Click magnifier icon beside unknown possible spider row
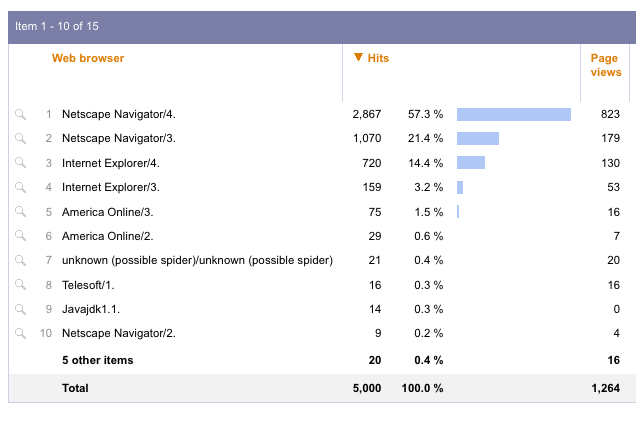Image resolution: width=636 pixels, height=446 pixels. pyautogui.click(x=20, y=261)
